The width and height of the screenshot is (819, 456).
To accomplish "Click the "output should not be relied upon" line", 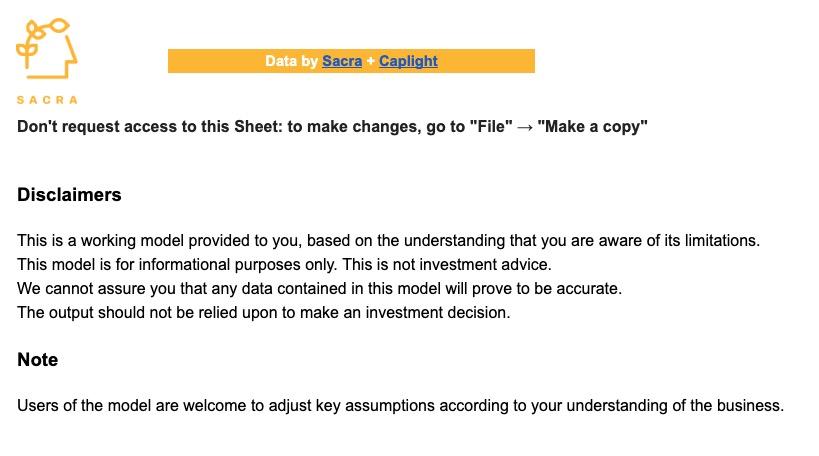I will click(x=263, y=312).
